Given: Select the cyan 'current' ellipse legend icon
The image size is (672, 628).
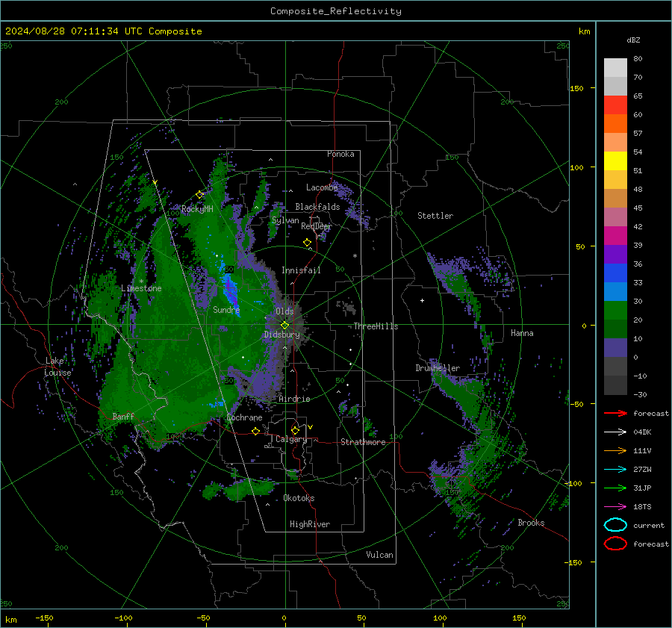Looking at the screenshot, I should (x=615, y=525).
